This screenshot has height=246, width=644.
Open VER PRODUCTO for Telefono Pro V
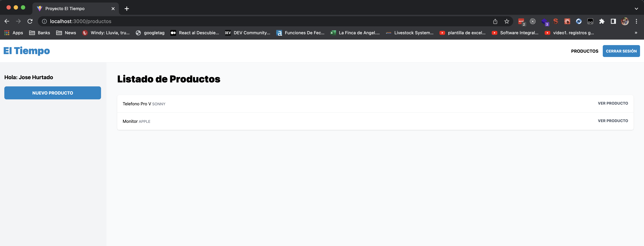(x=613, y=103)
